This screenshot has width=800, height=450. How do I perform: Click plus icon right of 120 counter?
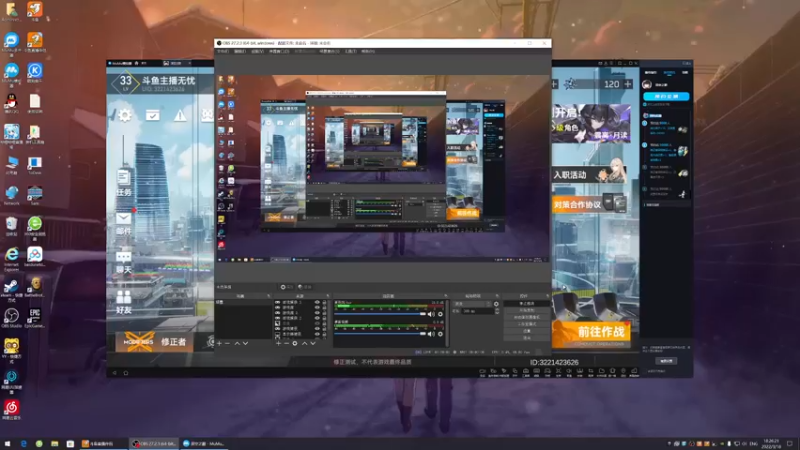(x=628, y=84)
